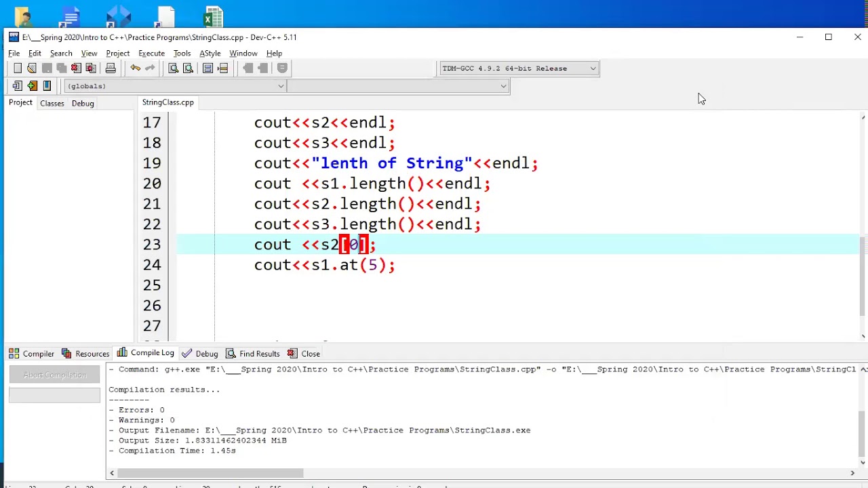
Task: Click the New file toolbar icon
Action: click(18, 68)
